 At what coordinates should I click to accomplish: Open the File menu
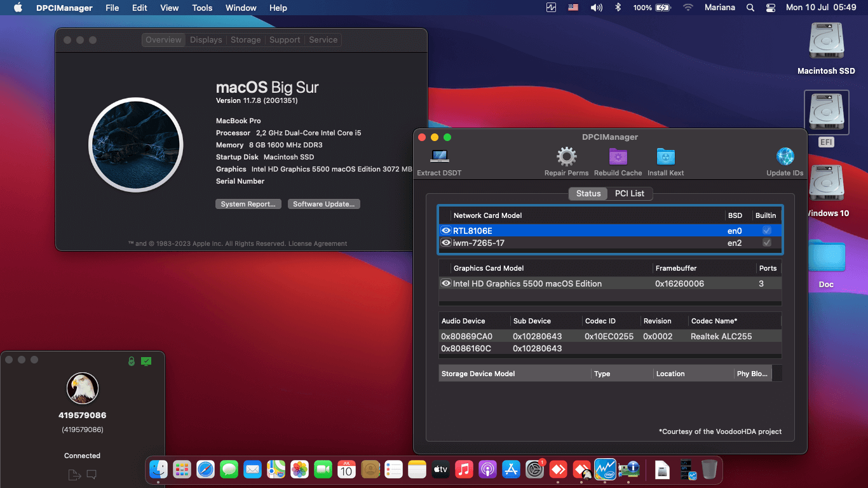[112, 8]
